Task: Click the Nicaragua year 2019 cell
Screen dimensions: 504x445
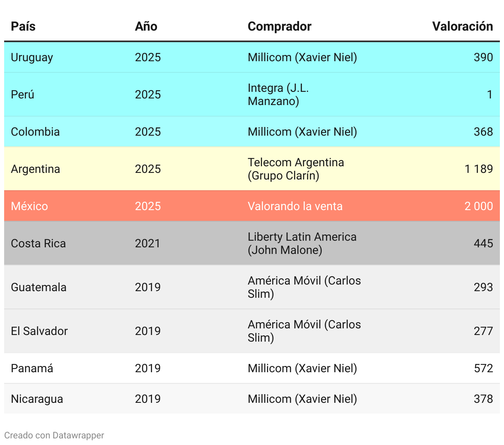Action: click(x=148, y=399)
